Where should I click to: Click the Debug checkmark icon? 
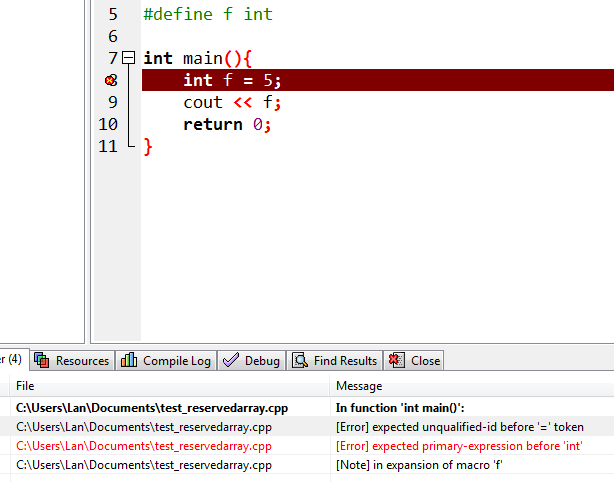[x=231, y=360]
